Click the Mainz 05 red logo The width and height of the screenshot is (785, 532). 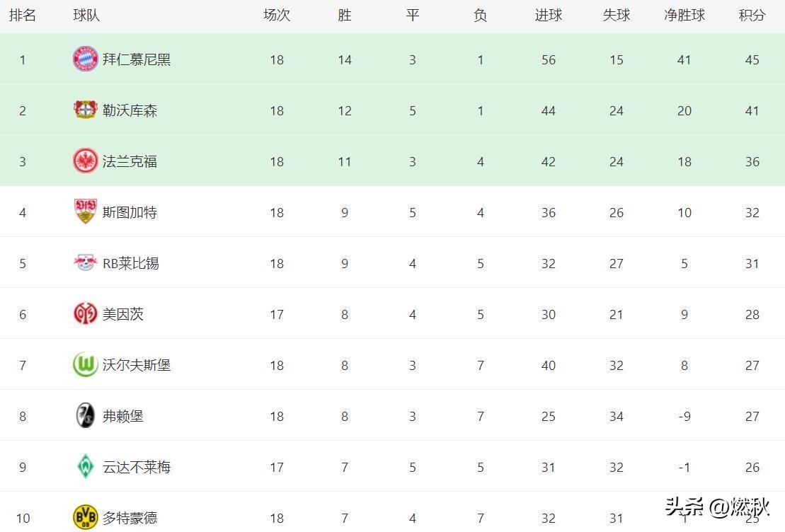(x=86, y=313)
